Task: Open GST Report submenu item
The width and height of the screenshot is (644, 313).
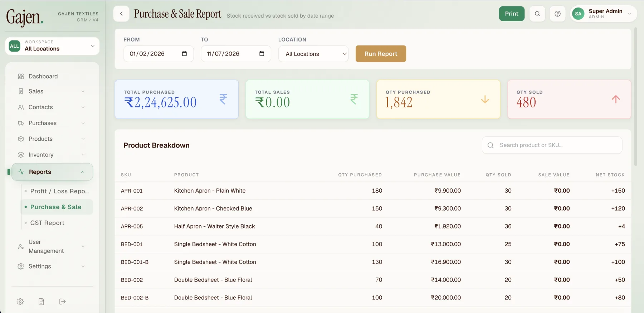Action: (57, 223)
